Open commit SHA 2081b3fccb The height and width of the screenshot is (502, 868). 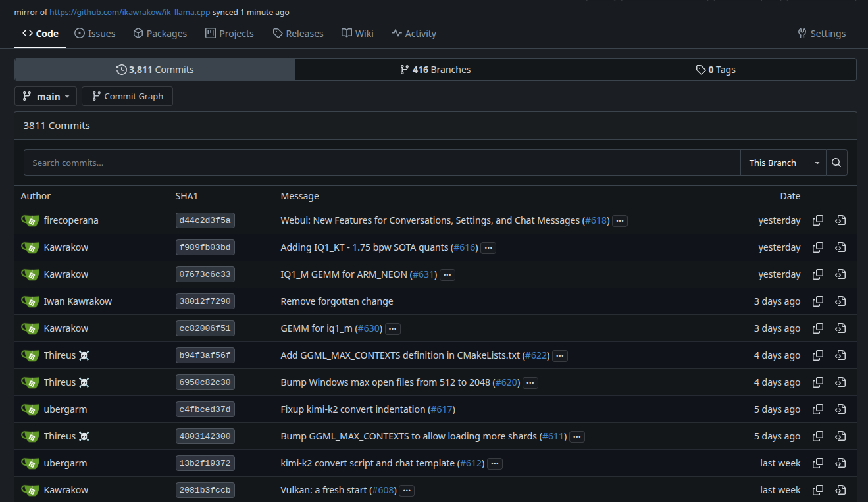pos(205,490)
